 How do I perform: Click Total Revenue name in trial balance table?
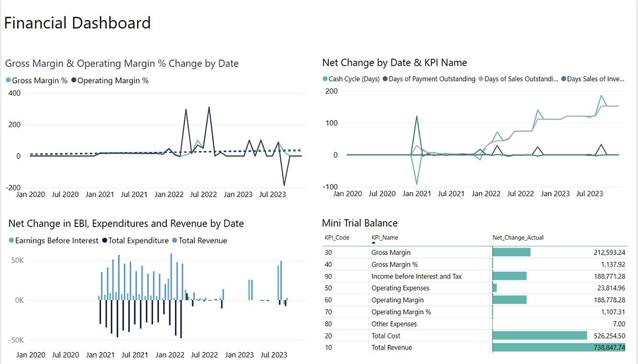(392, 348)
